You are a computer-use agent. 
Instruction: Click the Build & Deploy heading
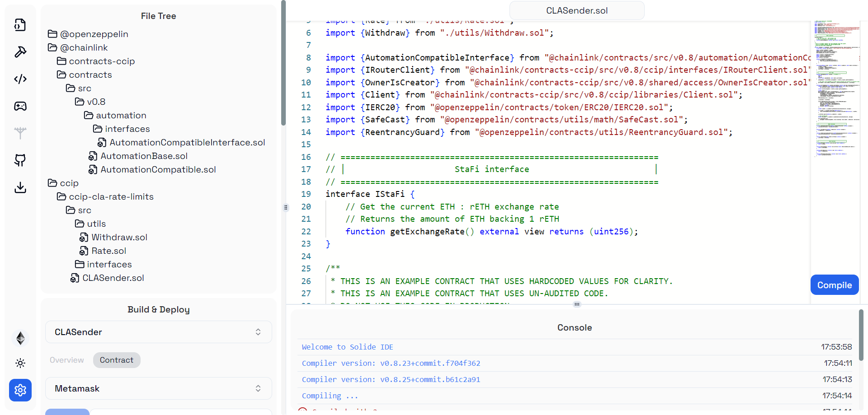click(x=159, y=309)
